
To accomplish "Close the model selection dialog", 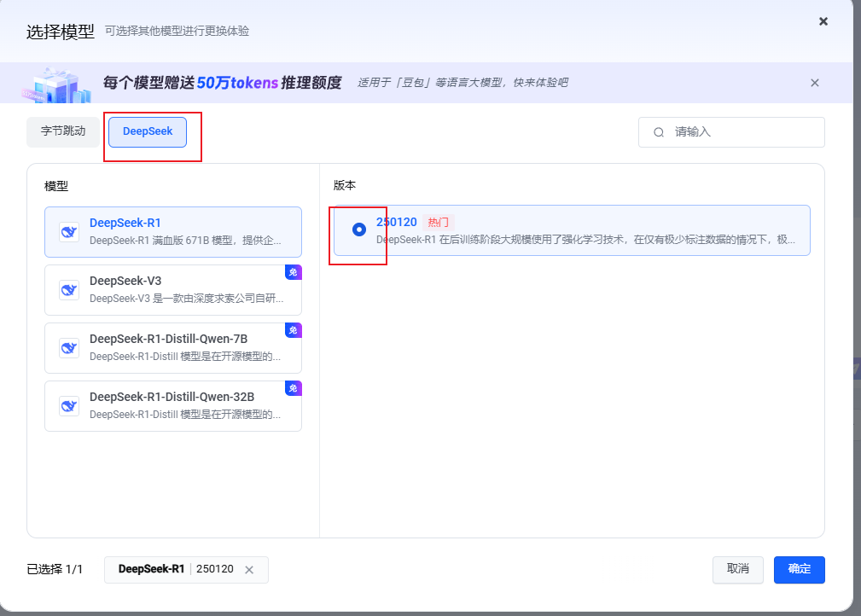I will click(823, 21).
